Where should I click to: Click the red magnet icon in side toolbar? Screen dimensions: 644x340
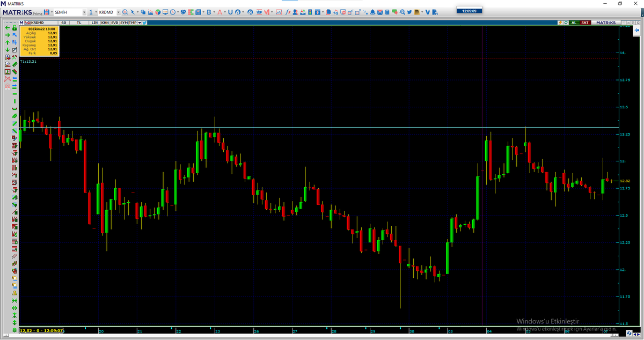click(8, 86)
